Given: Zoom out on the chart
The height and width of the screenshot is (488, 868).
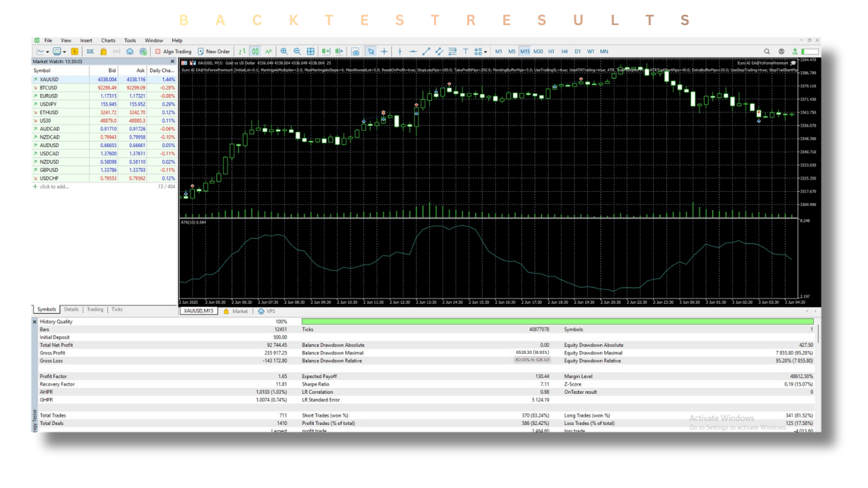Looking at the screenshot, I should coord(297,51).
